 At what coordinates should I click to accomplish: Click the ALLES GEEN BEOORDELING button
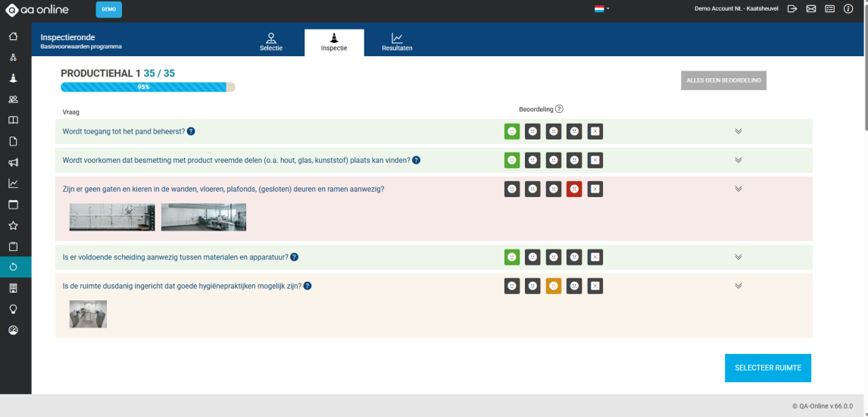pyautogui.click(x=723, y=80)
